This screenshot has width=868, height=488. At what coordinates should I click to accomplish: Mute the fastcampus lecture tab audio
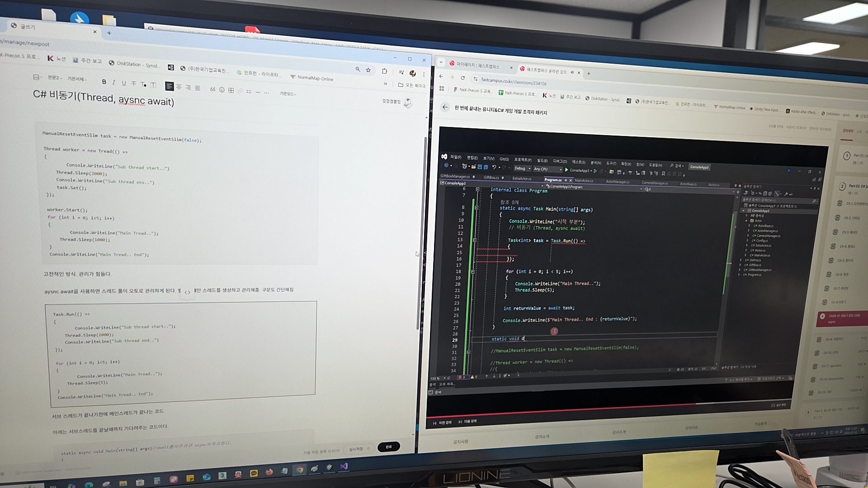(x=572, y=72)
